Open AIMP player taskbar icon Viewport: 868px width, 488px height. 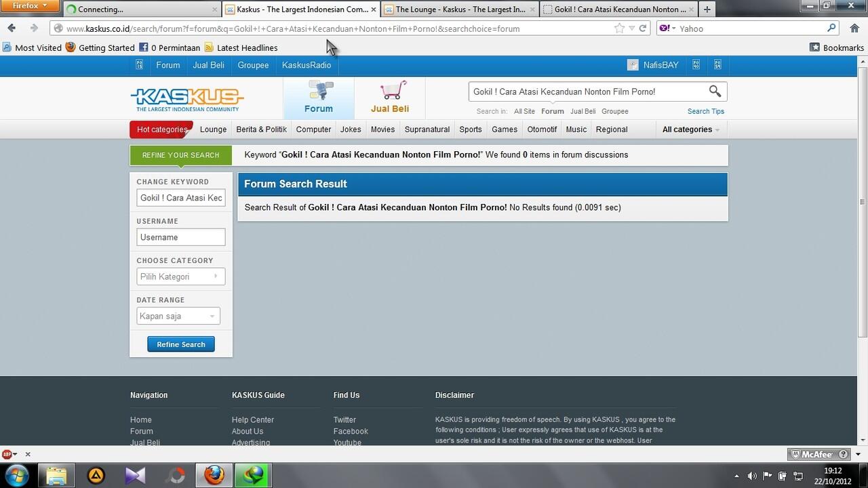(x=96, y=475)
